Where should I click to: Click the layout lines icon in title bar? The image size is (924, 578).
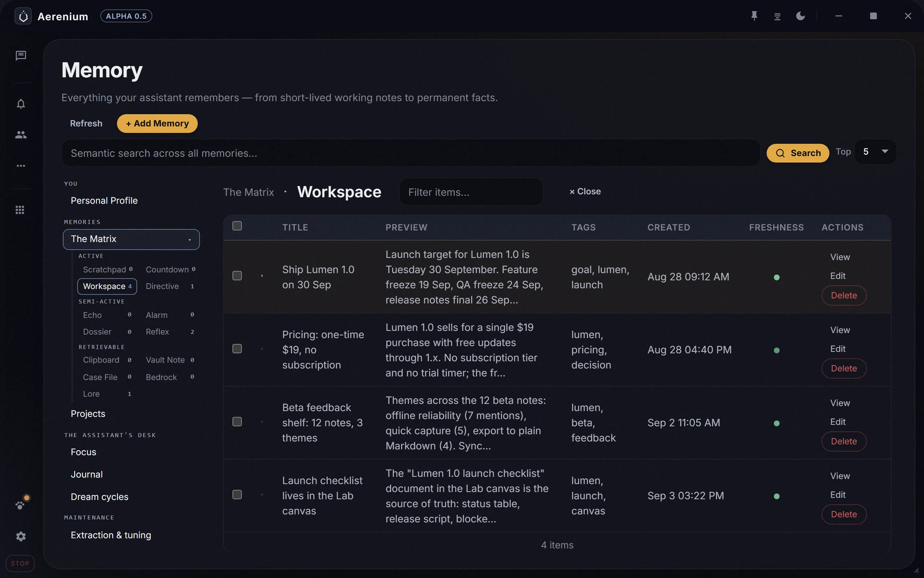tap(777, 16)
